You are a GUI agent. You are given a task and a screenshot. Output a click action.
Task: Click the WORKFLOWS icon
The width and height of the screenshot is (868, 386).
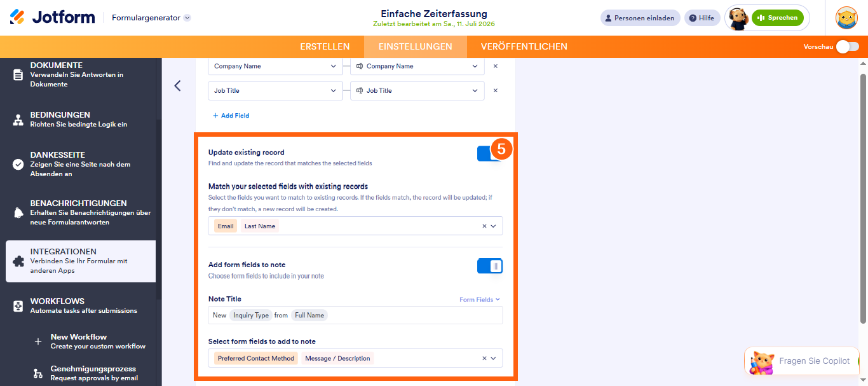[x=18, y=306]
